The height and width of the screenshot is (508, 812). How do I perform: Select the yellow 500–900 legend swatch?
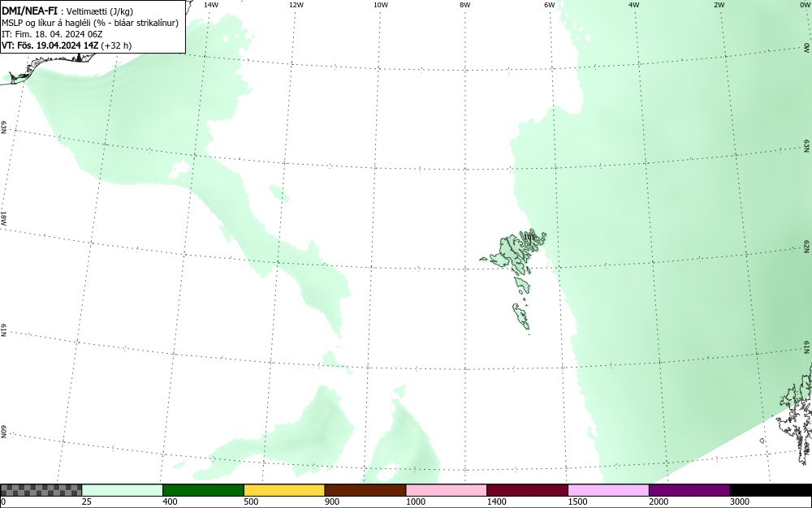[284, 490]
